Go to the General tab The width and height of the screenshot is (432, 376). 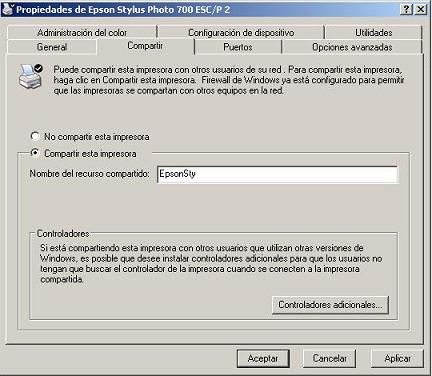[x=52, y=47]
